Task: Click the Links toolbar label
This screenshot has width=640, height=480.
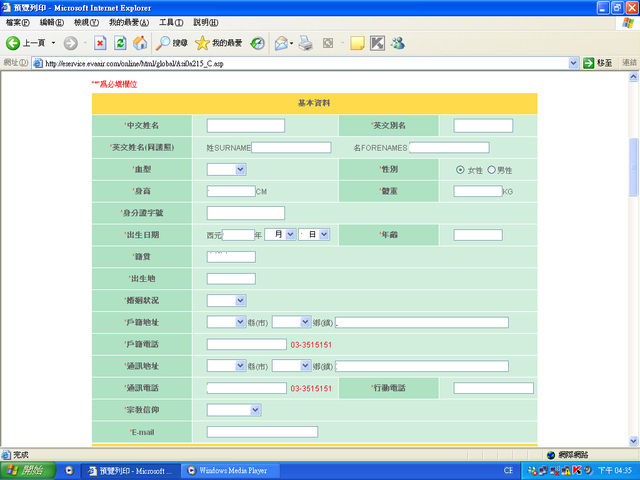Action: point(629,63)
